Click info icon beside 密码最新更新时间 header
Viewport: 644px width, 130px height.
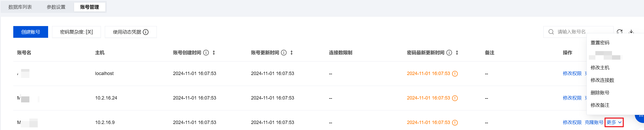pos(449,53)
